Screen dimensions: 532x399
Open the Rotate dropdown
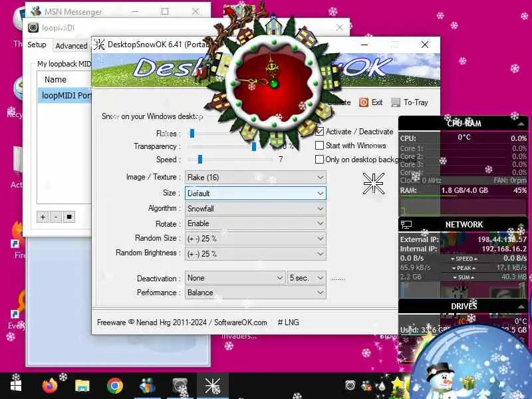point(255,223)
